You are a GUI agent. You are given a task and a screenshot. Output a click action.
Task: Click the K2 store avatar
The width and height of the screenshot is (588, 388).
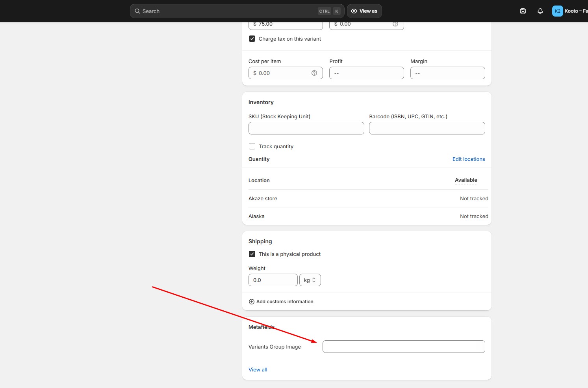click(557, 11)
